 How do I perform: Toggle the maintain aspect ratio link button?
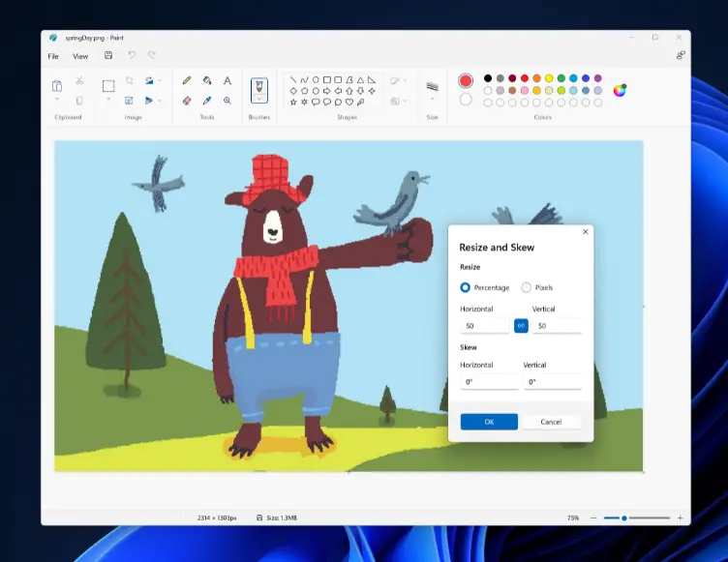click(521, 326)
